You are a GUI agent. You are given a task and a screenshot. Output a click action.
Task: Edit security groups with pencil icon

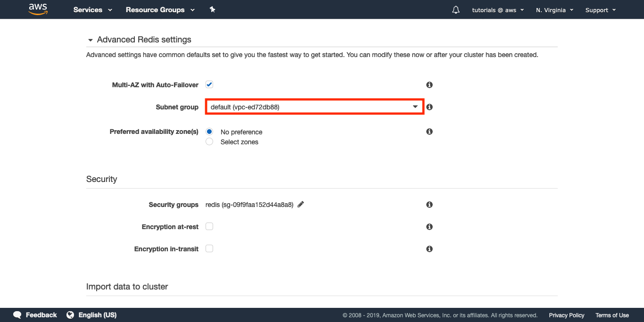coord(301,204)
